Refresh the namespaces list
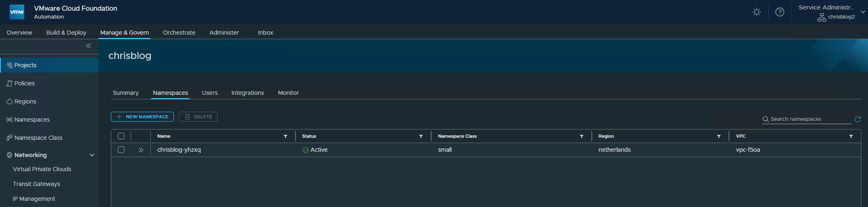This screenshot has width=868, height=207. click(858, 119)
